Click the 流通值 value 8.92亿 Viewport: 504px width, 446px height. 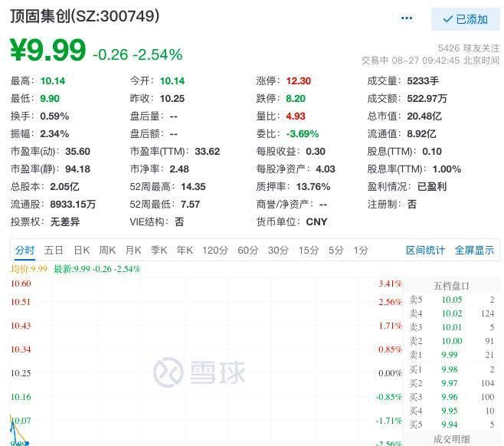tap(422, 134)
